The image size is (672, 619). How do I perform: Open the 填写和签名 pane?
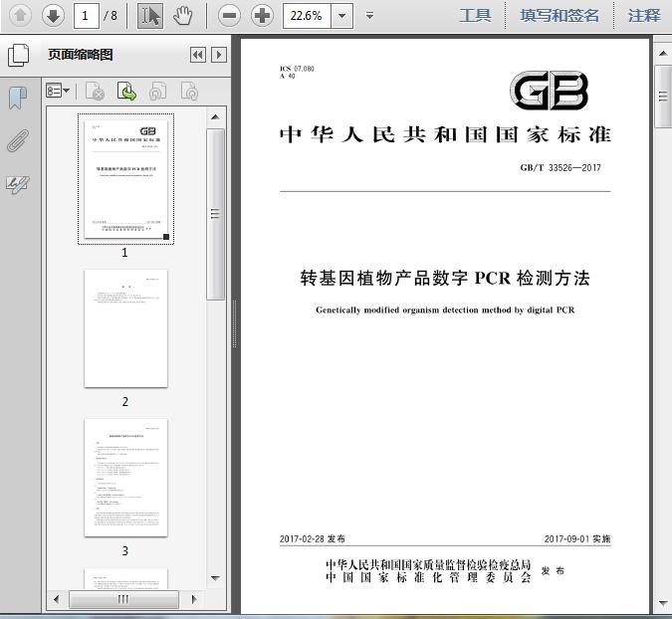(x=560, y=15)
